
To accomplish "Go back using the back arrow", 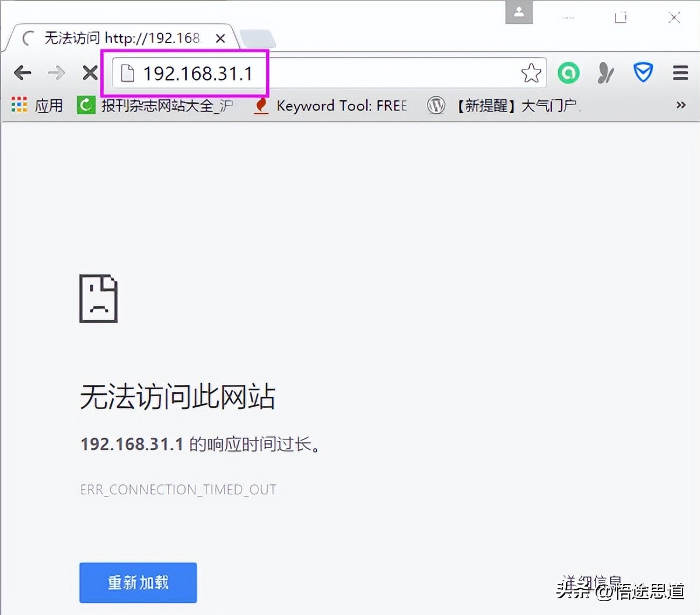I will tap(22, 72).
